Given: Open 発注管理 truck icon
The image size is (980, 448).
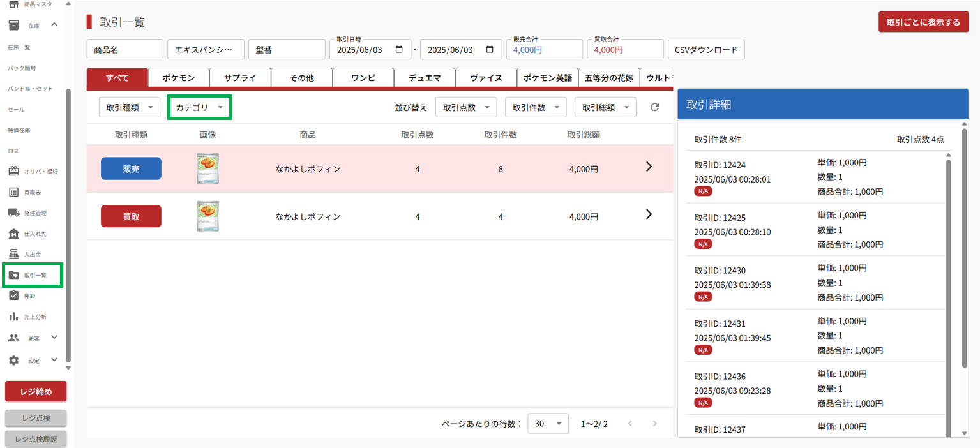Looking at the screenshot, I should tap(13, 213).
